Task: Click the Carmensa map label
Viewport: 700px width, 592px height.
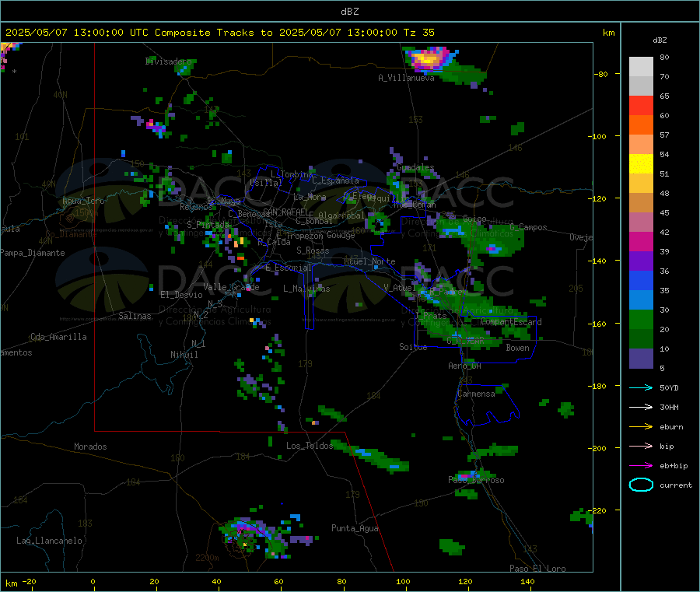Action: [x=476, y=394]
